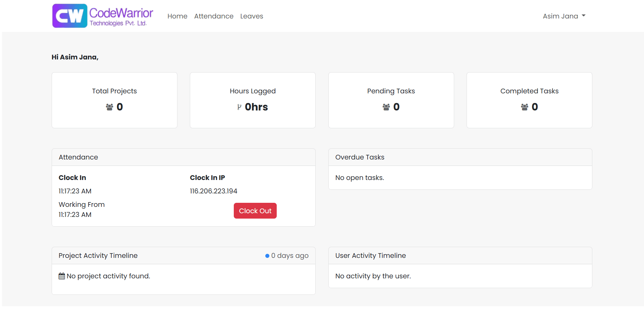This screenshot has height=321, width=644.
Task: Click the Clock In label
Action: pyautogui.click(x=72, y=178)
